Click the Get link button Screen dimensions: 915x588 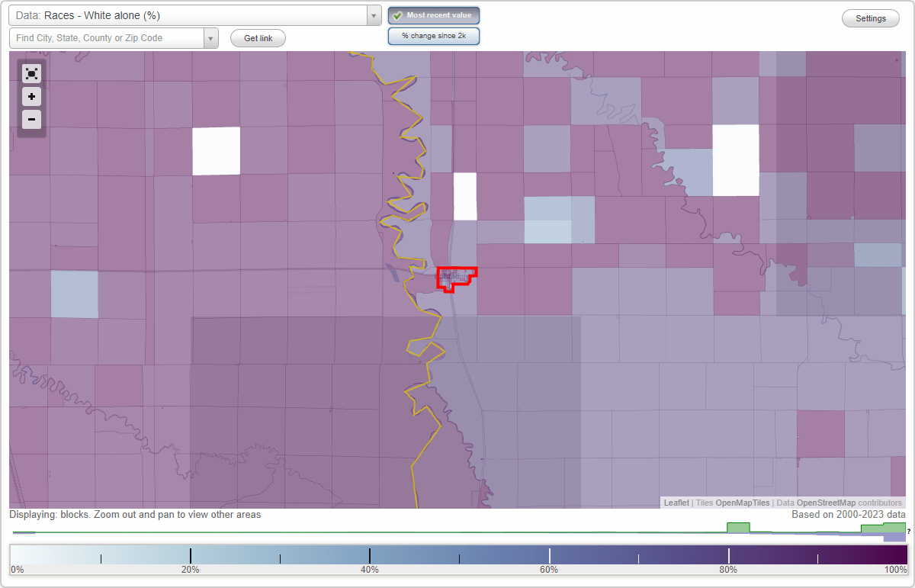pos(258,37)
